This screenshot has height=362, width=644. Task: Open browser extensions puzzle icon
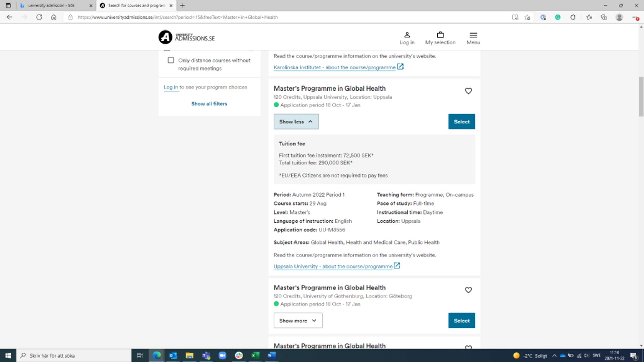(x=573, y=17)
